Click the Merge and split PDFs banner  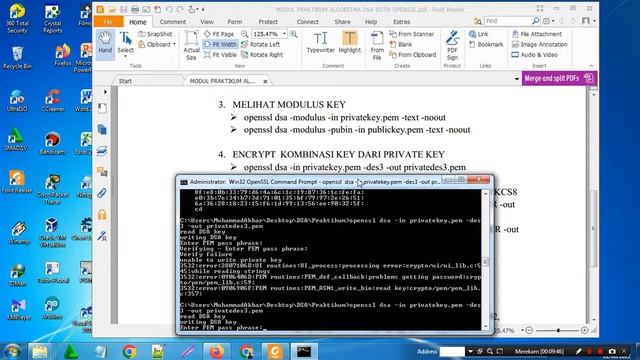(559, 78)
